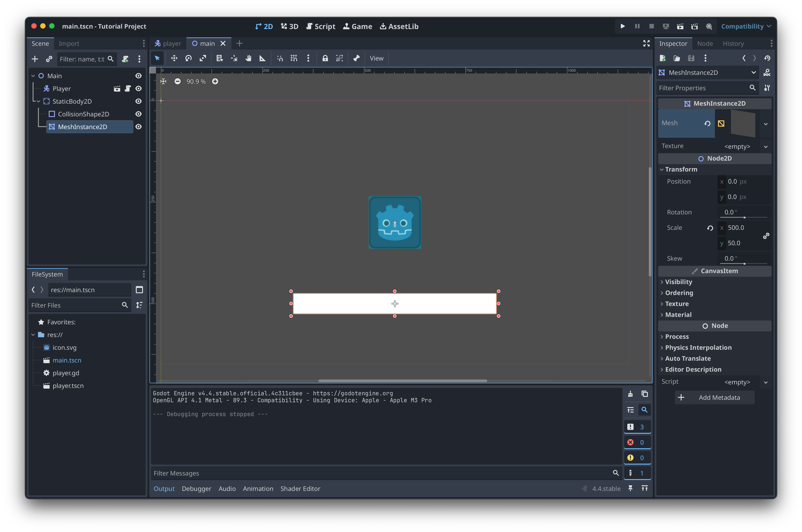The image size is (802, 532).
Task: Lock the selected node
Action: pos(325,58)
